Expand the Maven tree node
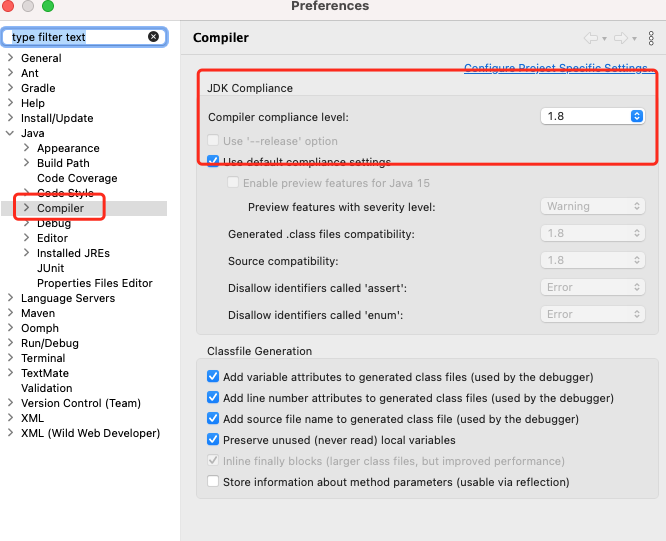 tap(11, 313)
